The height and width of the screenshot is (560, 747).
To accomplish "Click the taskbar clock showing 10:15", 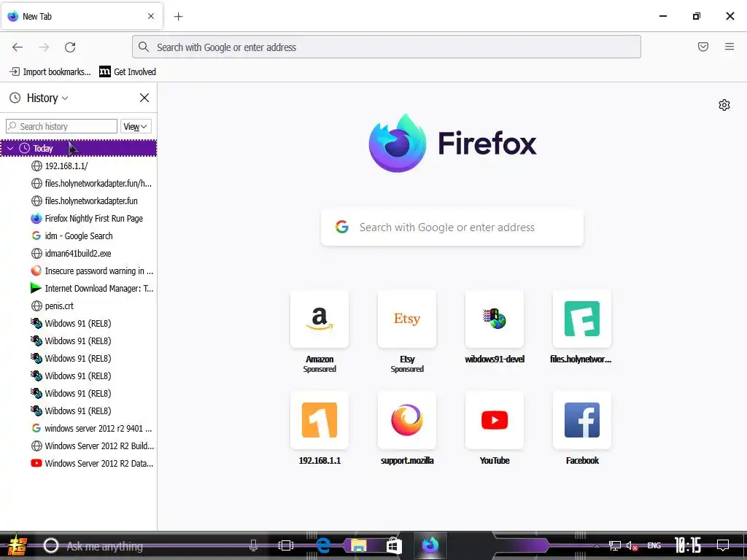I will click(688, 545).
